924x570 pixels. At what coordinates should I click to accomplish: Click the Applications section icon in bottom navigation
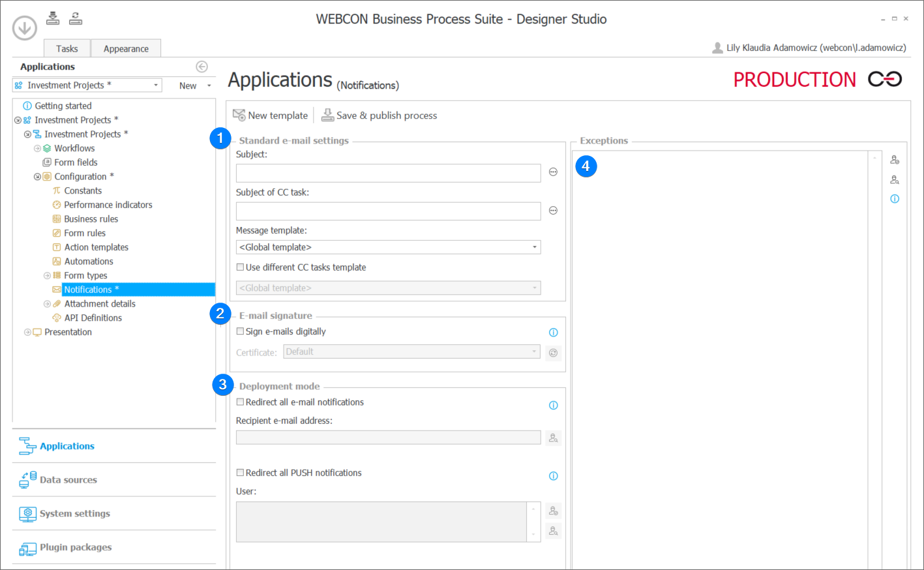coord(28,446)
